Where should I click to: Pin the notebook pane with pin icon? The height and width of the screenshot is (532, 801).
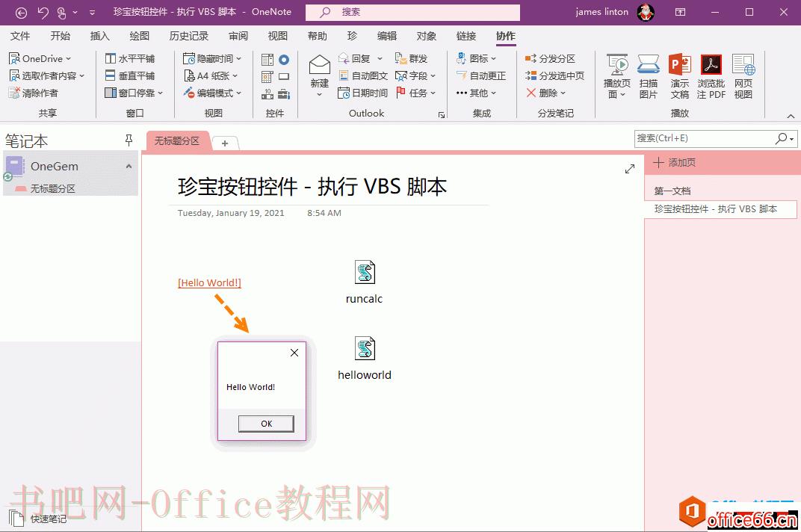tap(129, 140)
